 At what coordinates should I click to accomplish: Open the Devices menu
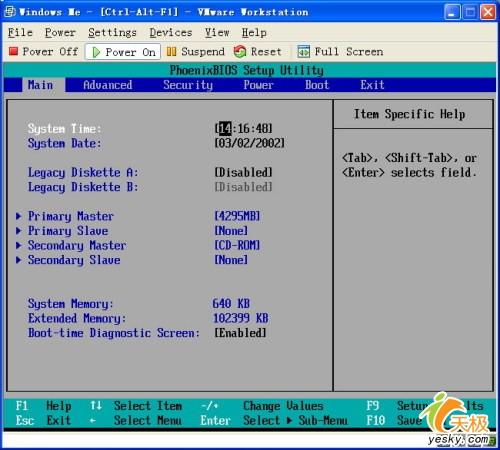(171, 32)
